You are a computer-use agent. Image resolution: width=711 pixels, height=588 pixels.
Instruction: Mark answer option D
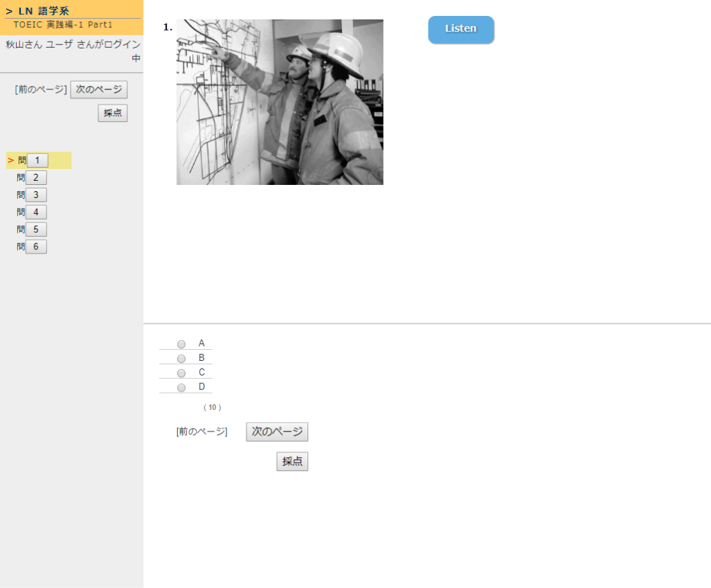(x=181, y=387)
